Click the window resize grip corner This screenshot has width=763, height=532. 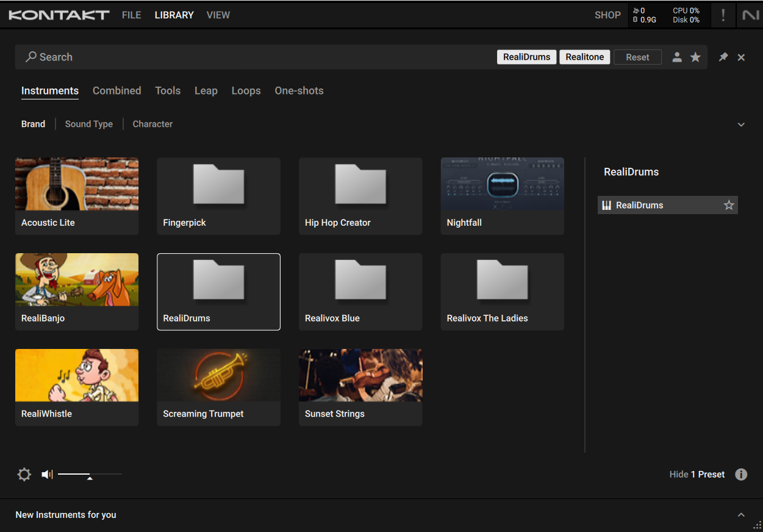(x=758, y=526)
